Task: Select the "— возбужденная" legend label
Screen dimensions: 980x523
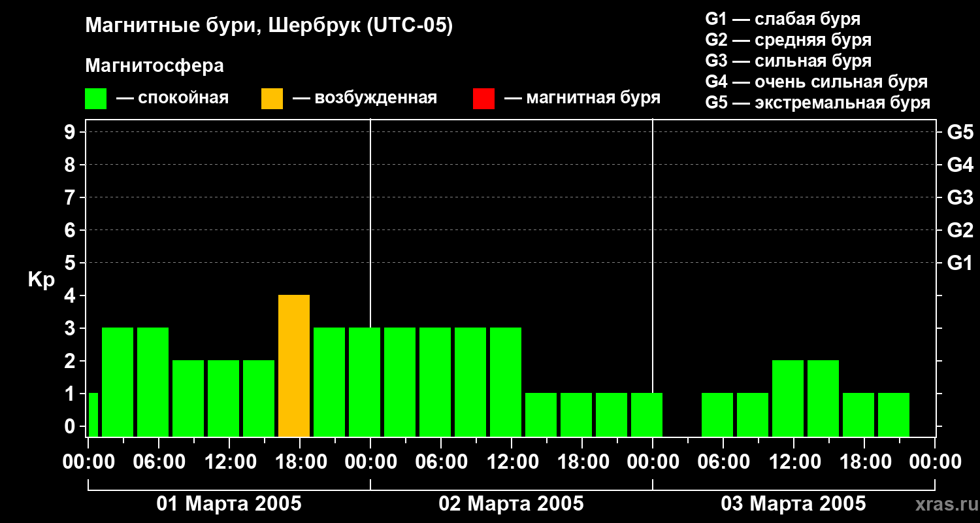Action: (x=365, y=98)
